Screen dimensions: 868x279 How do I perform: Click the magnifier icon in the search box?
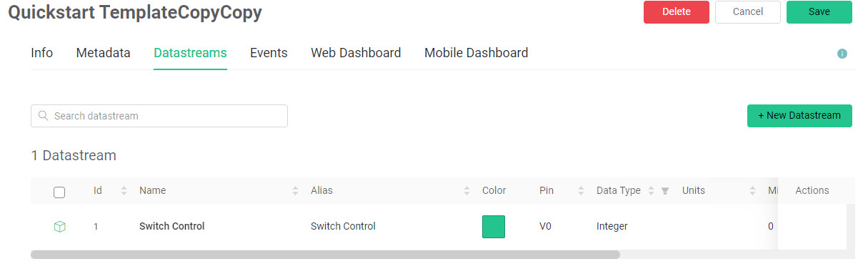point(43,116)
